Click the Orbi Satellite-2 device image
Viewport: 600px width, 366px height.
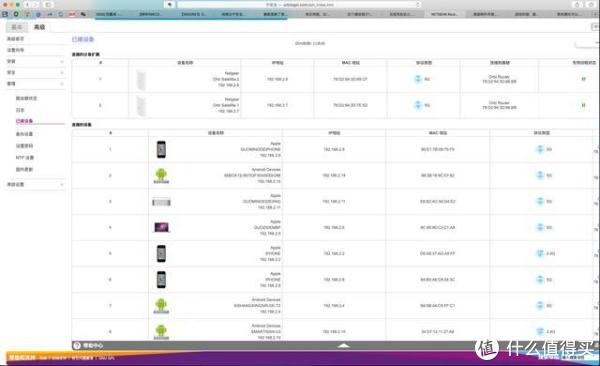[x=141, y=80]
